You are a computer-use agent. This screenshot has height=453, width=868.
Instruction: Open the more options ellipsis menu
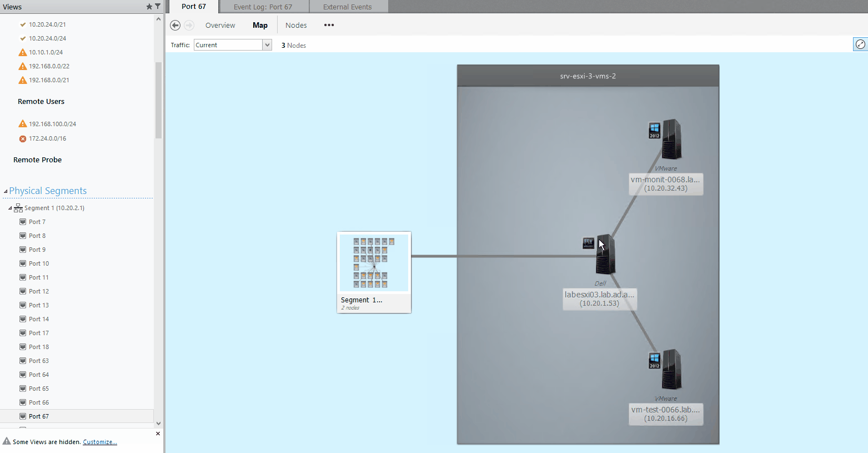click(329, 25)
